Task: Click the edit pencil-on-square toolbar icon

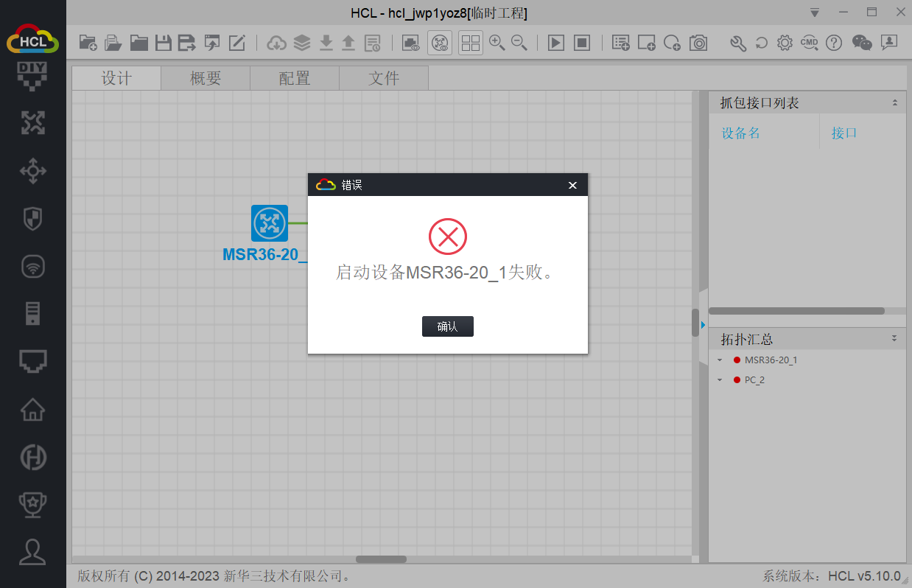Action: click(236, 43)
